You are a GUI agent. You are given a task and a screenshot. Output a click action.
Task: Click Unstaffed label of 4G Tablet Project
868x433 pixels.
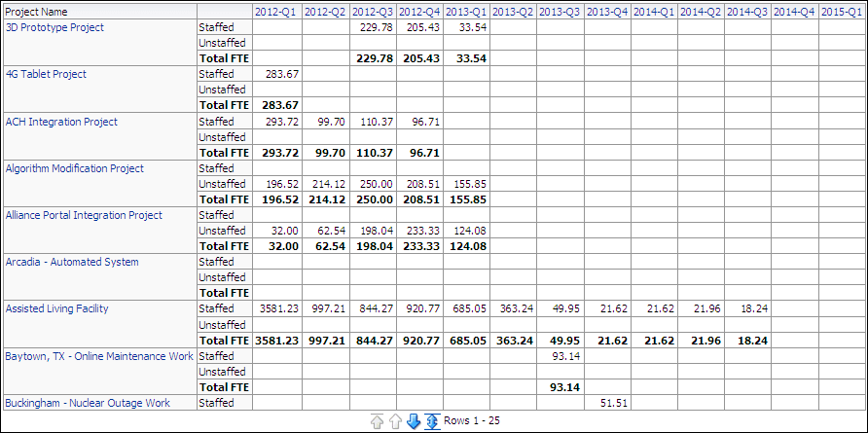tap(222, 90)
